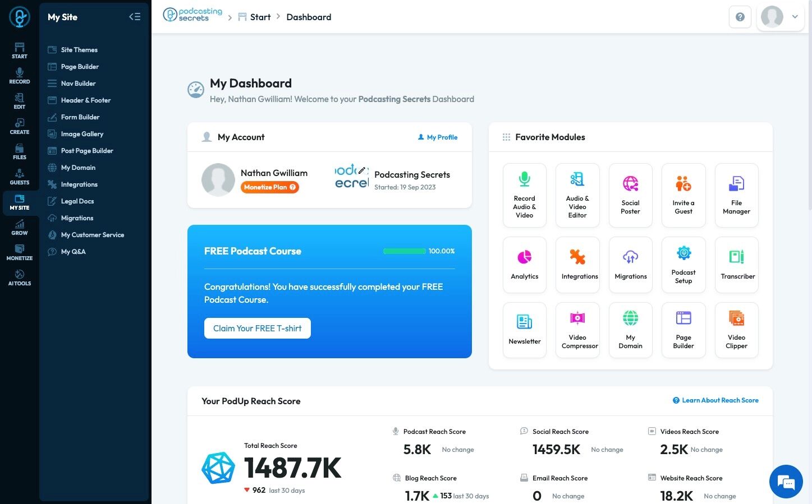812x504 pixels.
Task: Click the Start breadcrumb link
Action: click(254, 17)
